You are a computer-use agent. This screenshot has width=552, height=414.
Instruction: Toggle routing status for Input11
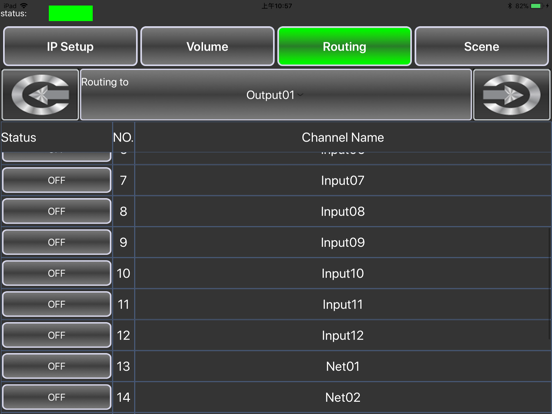pyautogui.click(x=56, y=304)
